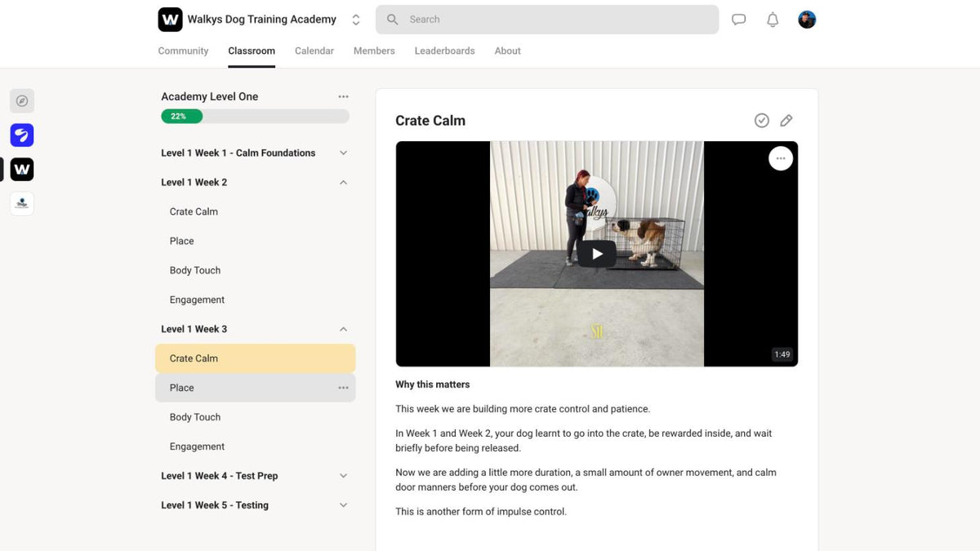980x551 pixels.
Task: Click the 'Why this matters' heading
Action: [x=433, y=384]
